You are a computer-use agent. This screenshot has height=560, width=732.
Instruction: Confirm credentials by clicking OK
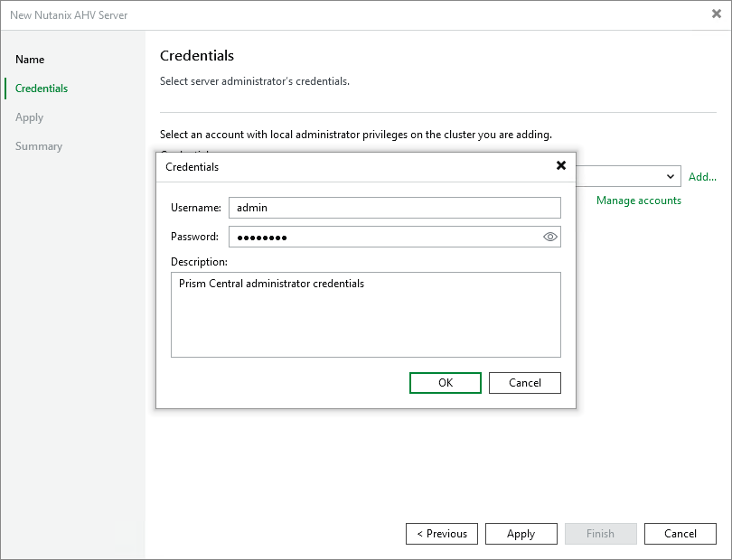(x=445, y=382)
